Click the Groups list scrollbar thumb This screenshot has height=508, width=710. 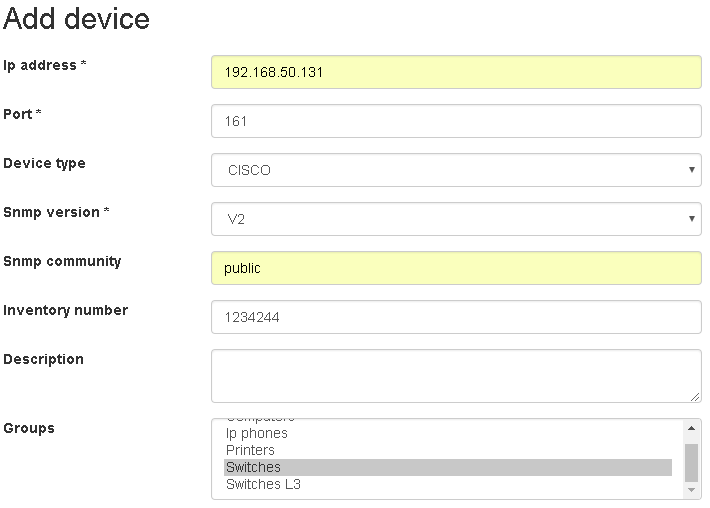coord(691,462)
